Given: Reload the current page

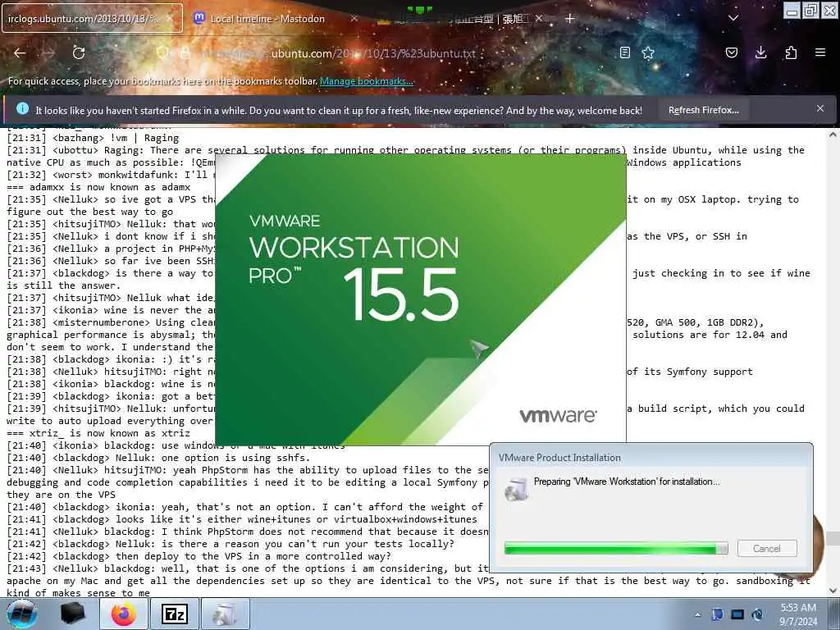Looking at the screenshot, I should tap(79, 52).
